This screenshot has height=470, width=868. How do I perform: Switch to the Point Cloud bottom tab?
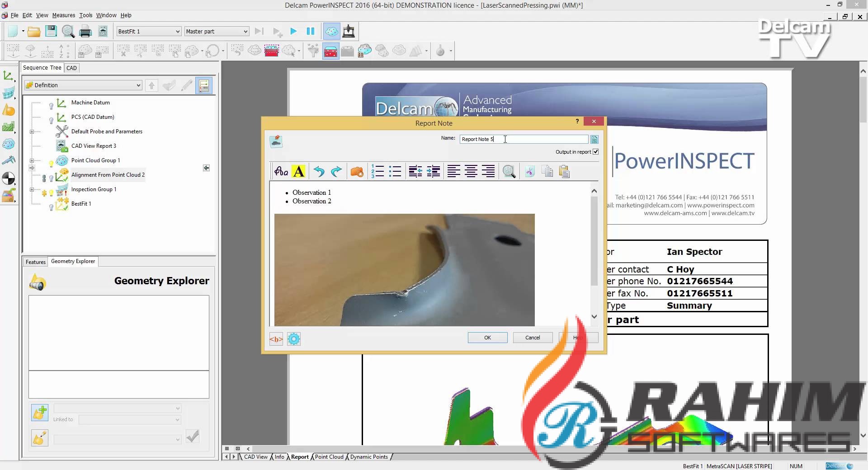click(x=329, y=457)
